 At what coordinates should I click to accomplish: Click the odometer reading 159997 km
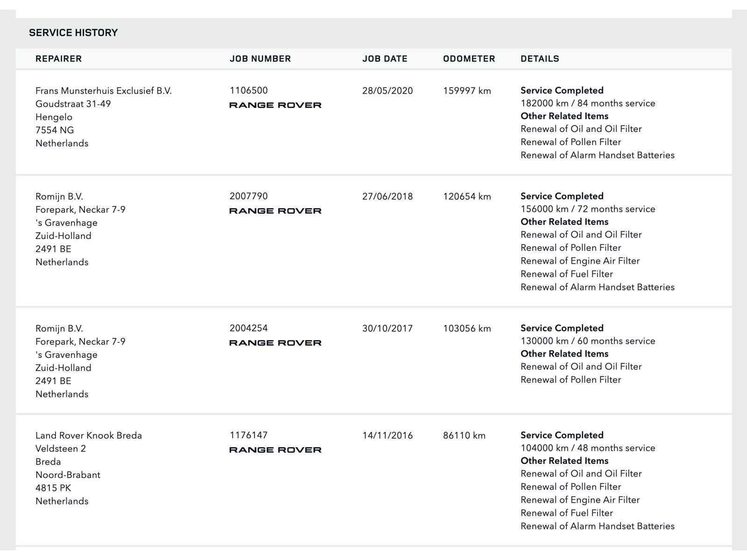coord(467,91)
